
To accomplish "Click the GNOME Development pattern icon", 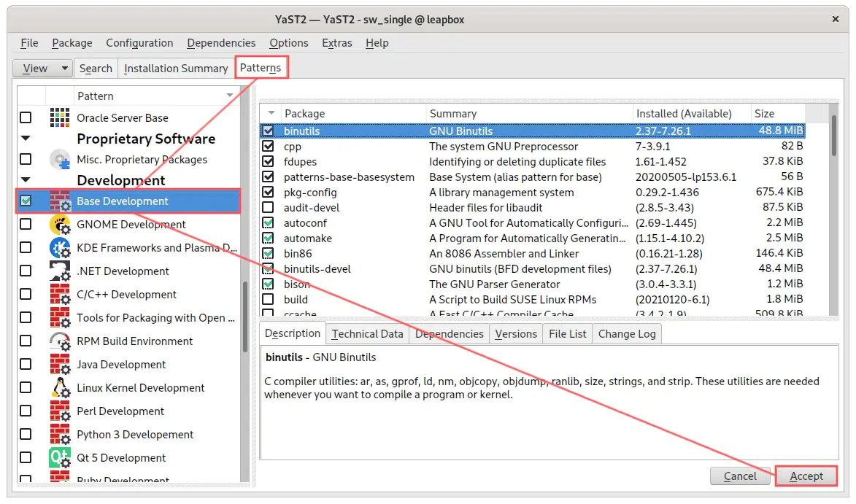I will (x=60, y=225).
